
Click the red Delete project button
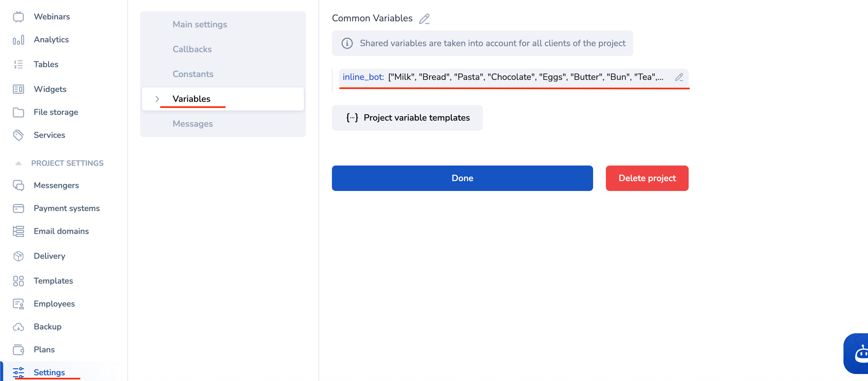[647, 178]
